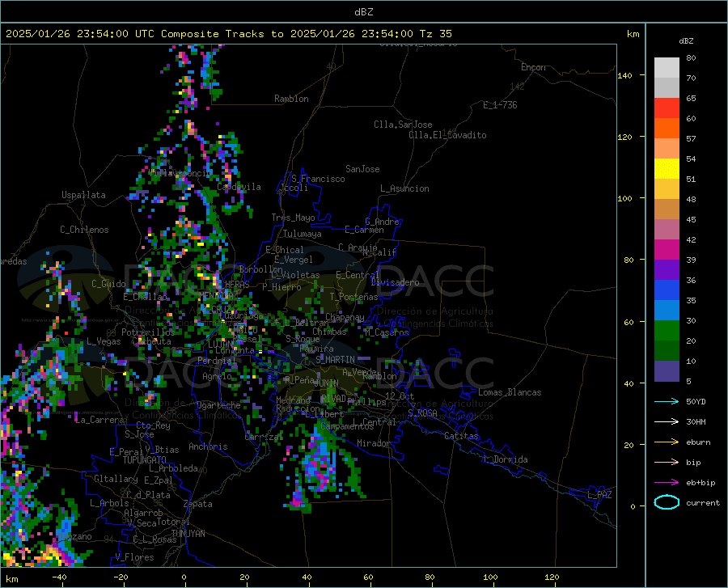Pick the bright green 20–30 dBZ swatch
Viewport: 728px width, 588px height.
click(667, 331)
